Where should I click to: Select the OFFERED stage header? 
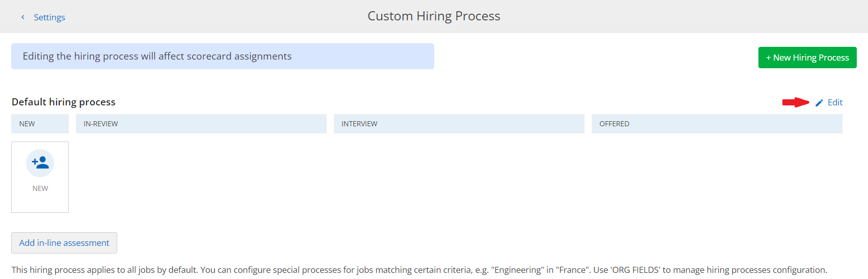point(717,124)
